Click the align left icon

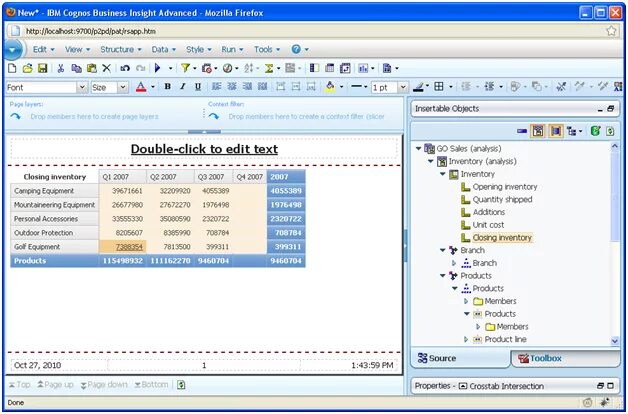click(x=217, y=87)
